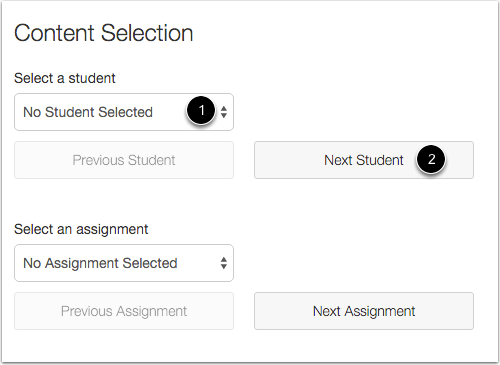Viewport: 500px width, 365px height.
Task: Click the "Next Student" label text beside badge 2
Action: [364, 160]
